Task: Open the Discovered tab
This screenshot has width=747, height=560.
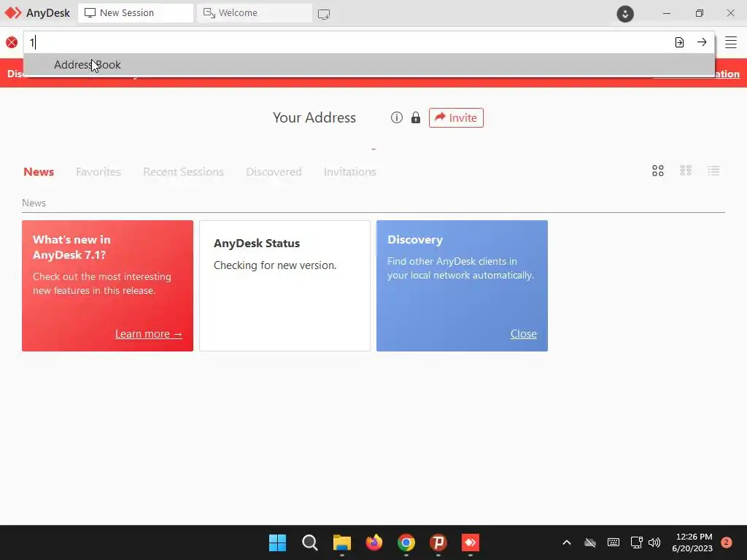Action: tap(274, 172)
